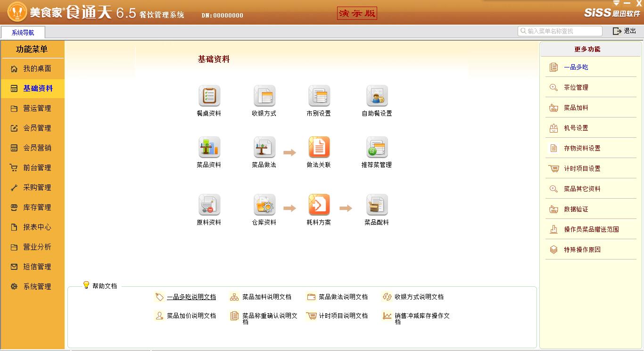The width and height of the screenshot is (644, 351).
Task: Open the 推荐菜管理 icon
Action: coord(377,147)
